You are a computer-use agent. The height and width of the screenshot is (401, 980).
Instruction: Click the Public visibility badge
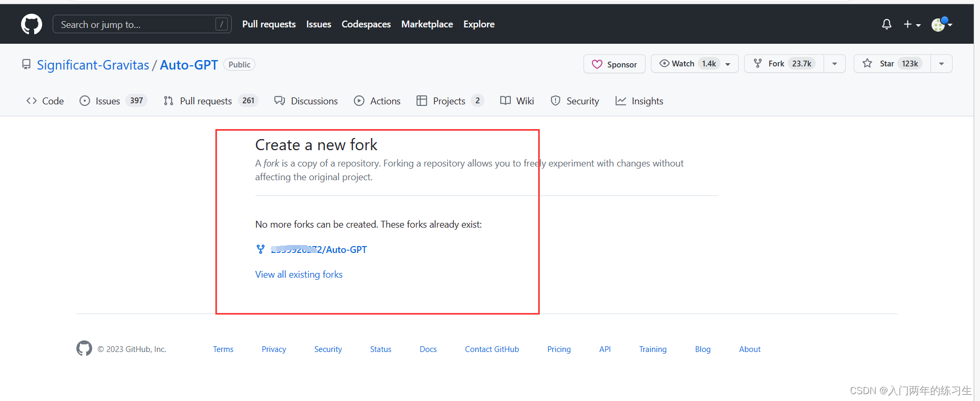tap(240, 64)
